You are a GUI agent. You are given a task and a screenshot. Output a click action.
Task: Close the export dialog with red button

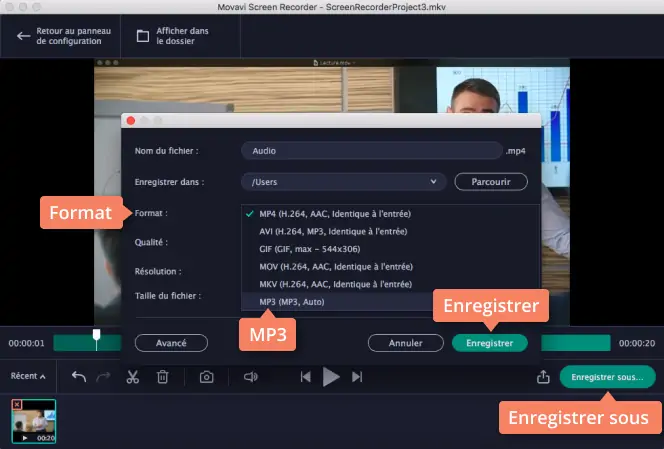(x=131, y=121)
